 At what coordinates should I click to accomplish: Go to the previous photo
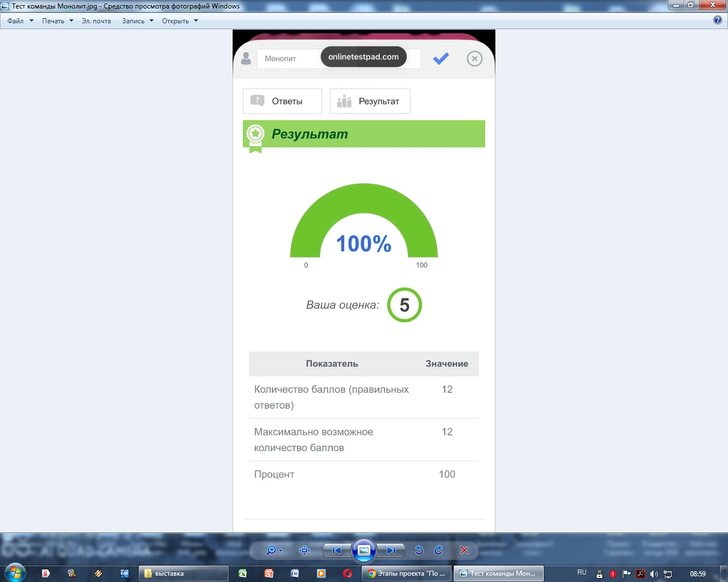pos(337,550)
